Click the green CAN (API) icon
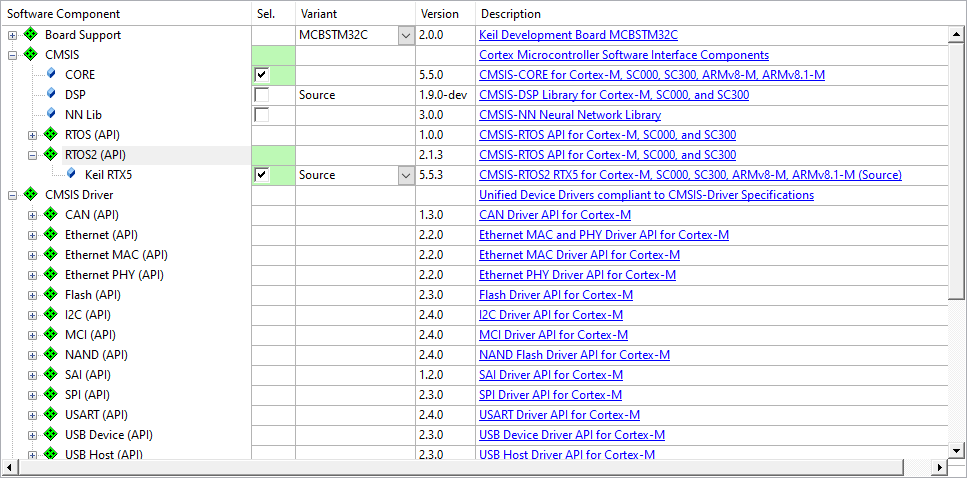Screen dimensions: 967x478 (x=51, y=215)
